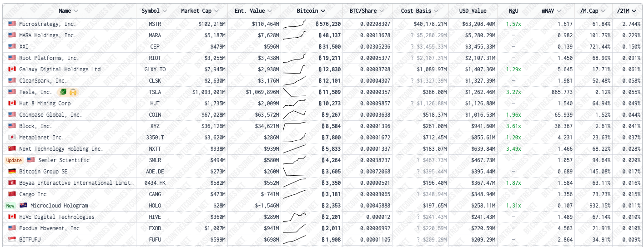Click the raised hands emoji beside Tesla

coord(73,92)
